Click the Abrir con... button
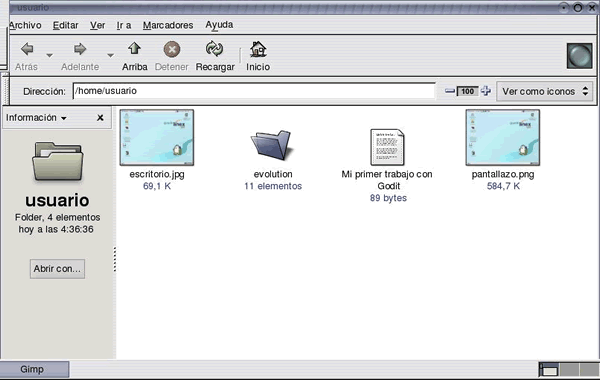Screen dimensions: 600x380 57,269
